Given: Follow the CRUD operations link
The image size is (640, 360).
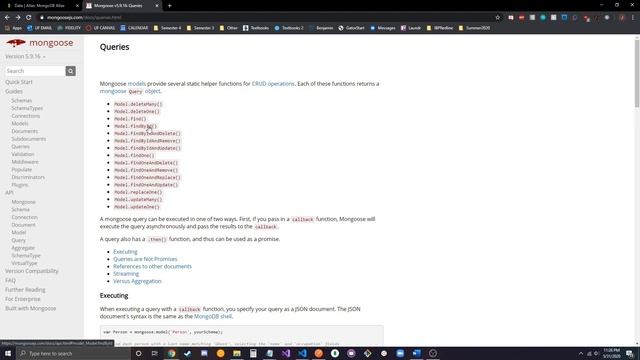Looking at the screenshot, I should [x=273, y=84].
